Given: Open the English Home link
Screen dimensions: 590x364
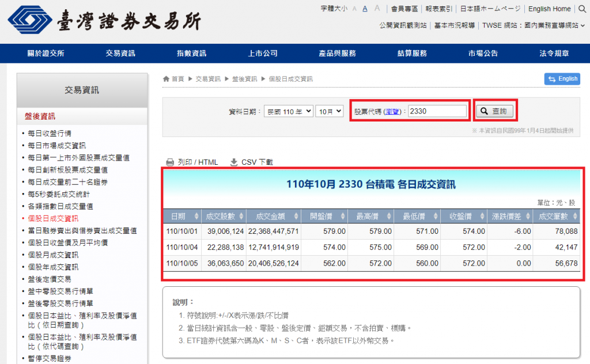Looking at the screenshot, I should [549, 9].
